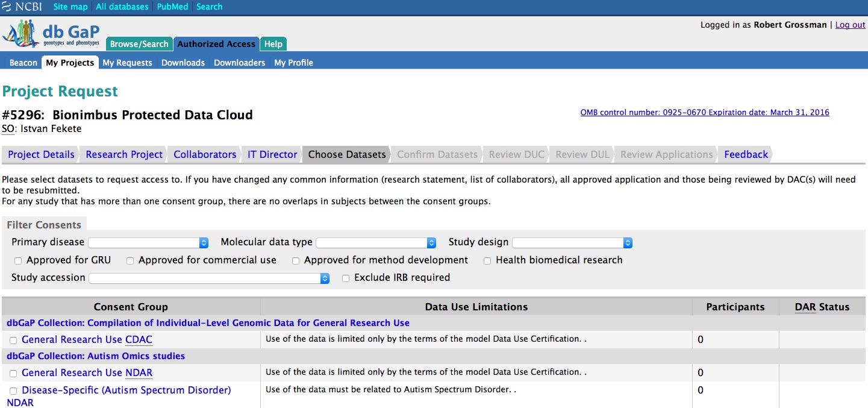Select the Help tab
The height and width of the screenshot is (408, 868).
[273, 44]
